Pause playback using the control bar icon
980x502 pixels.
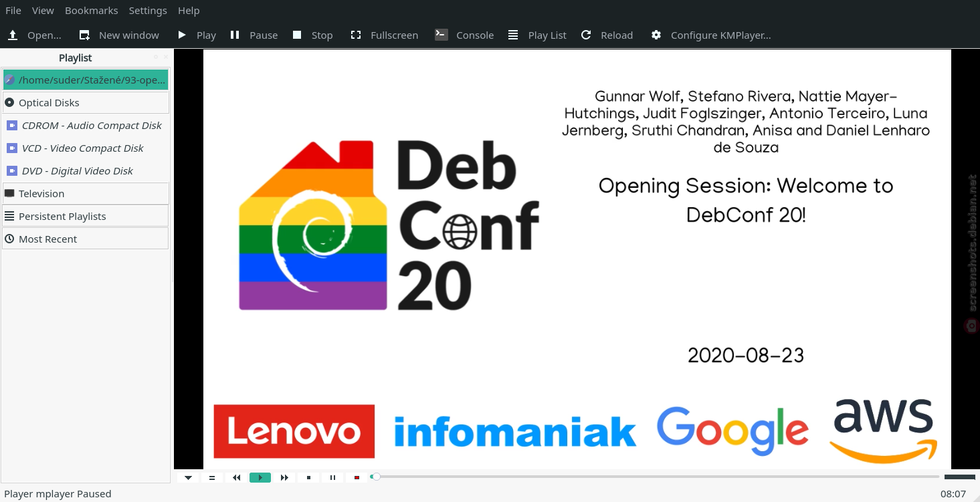332,478
